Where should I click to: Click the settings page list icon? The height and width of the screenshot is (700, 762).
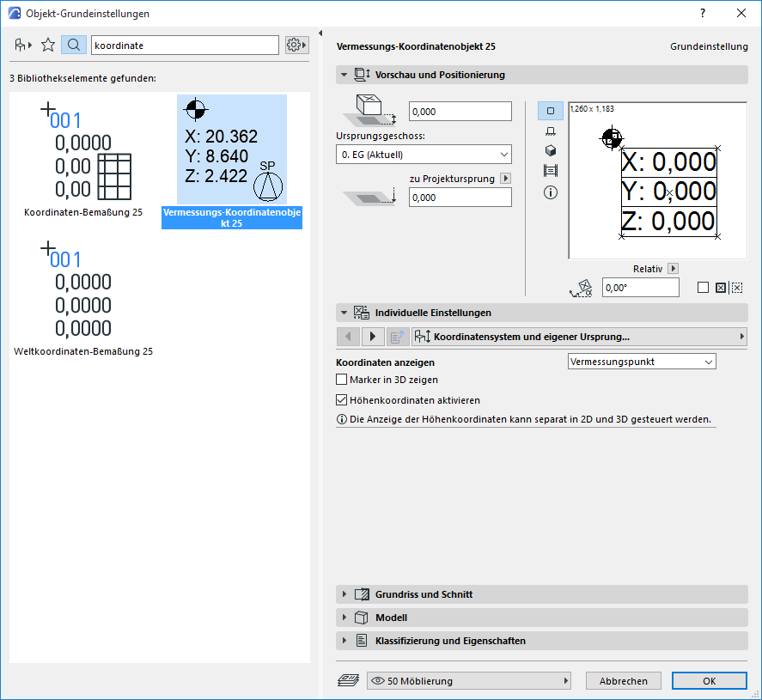[398, 336]
